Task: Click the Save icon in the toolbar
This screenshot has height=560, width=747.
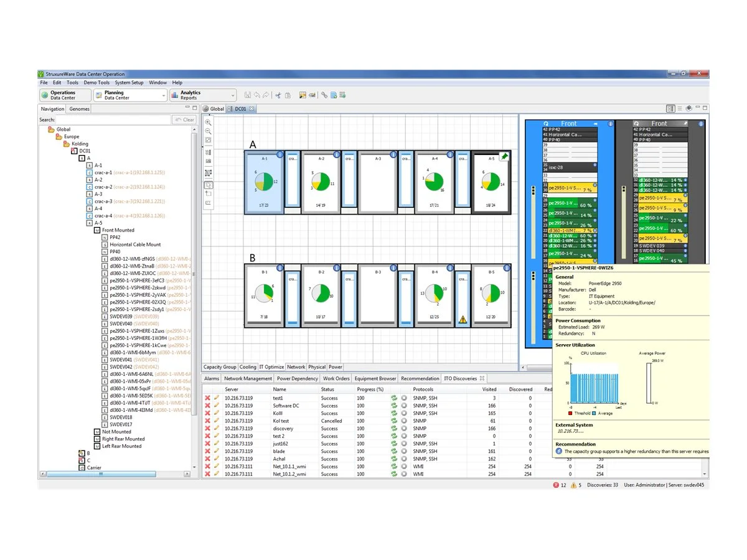Action: click(x=248, y=95)
